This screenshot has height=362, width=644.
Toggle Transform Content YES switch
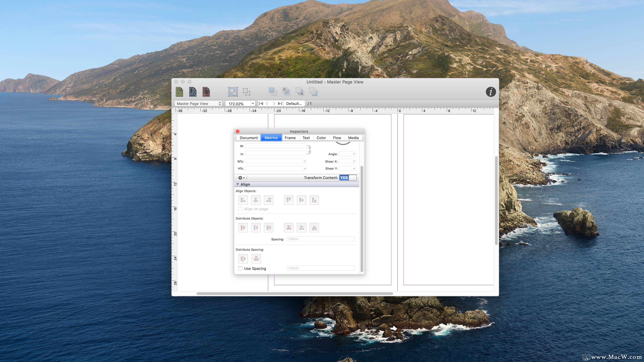pos(348,178)
